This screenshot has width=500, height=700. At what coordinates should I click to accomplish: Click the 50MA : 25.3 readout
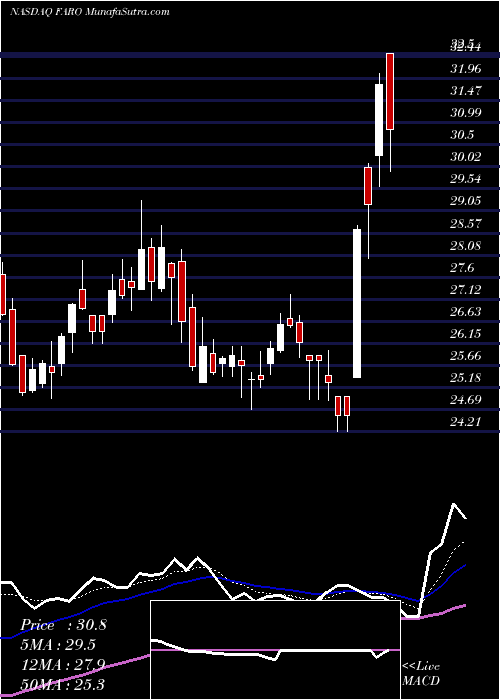pos(62,684)
